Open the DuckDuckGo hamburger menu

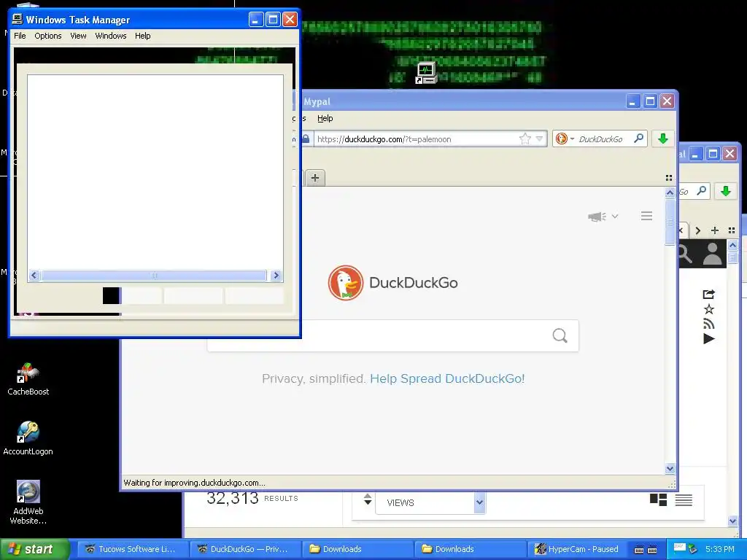pos(646,216)
